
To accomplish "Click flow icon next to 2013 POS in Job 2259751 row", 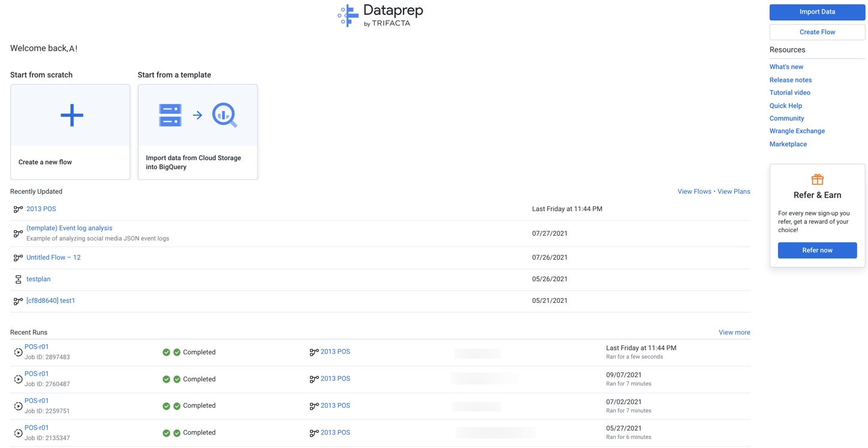I will (x=314, y=406).
